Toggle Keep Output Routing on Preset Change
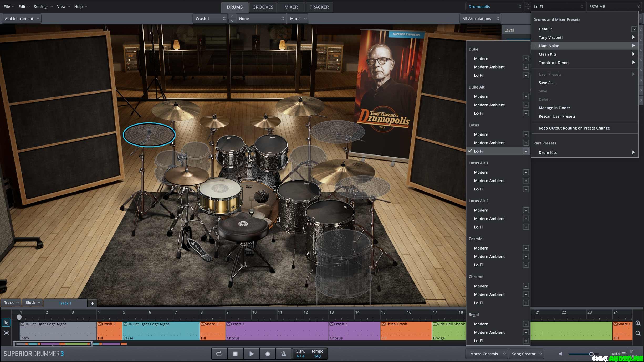The image size is (644, 362). point(574,128)
